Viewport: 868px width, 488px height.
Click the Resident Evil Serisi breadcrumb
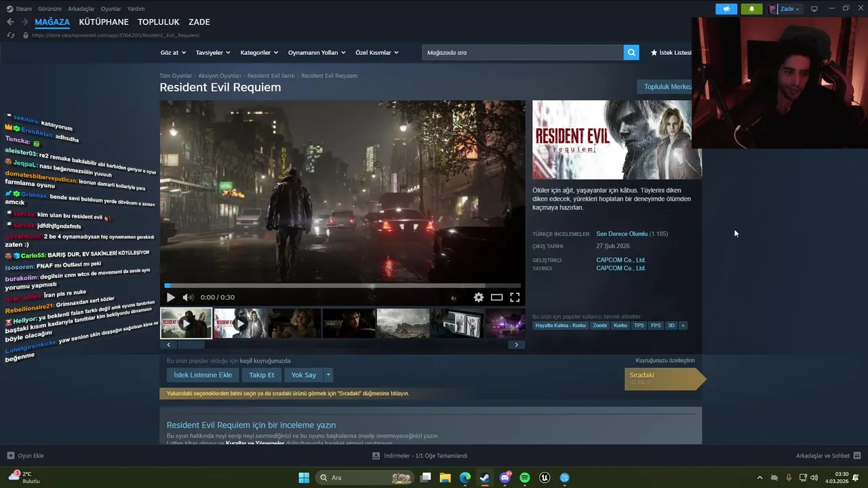tap(271, 76)
